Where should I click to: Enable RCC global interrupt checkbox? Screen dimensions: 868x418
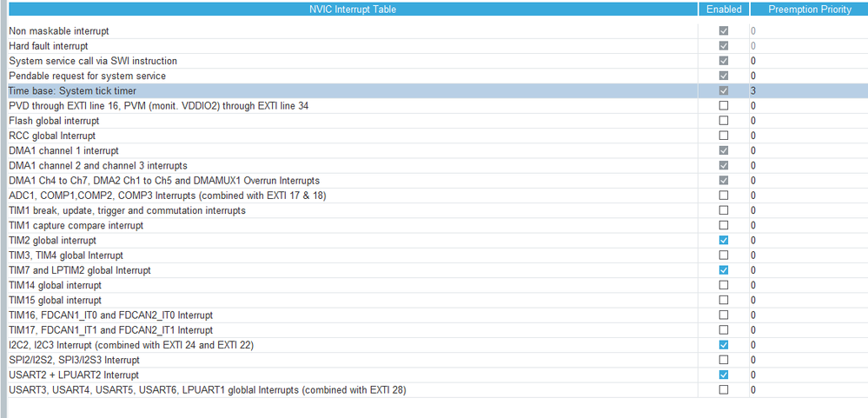point(724,136)
